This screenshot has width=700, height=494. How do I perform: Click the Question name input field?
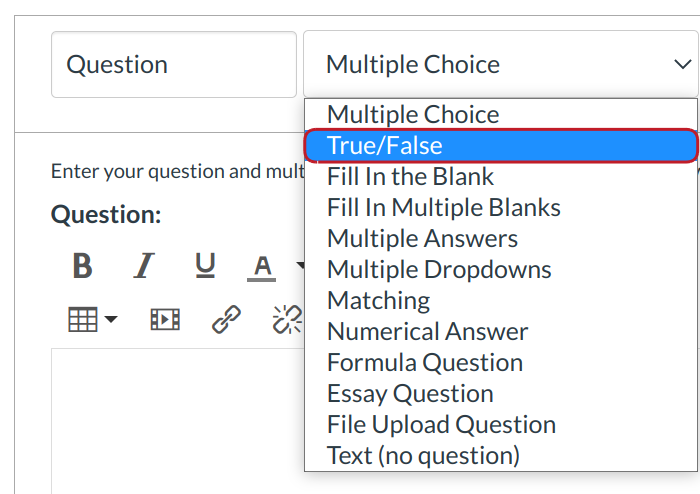point(173,65)
